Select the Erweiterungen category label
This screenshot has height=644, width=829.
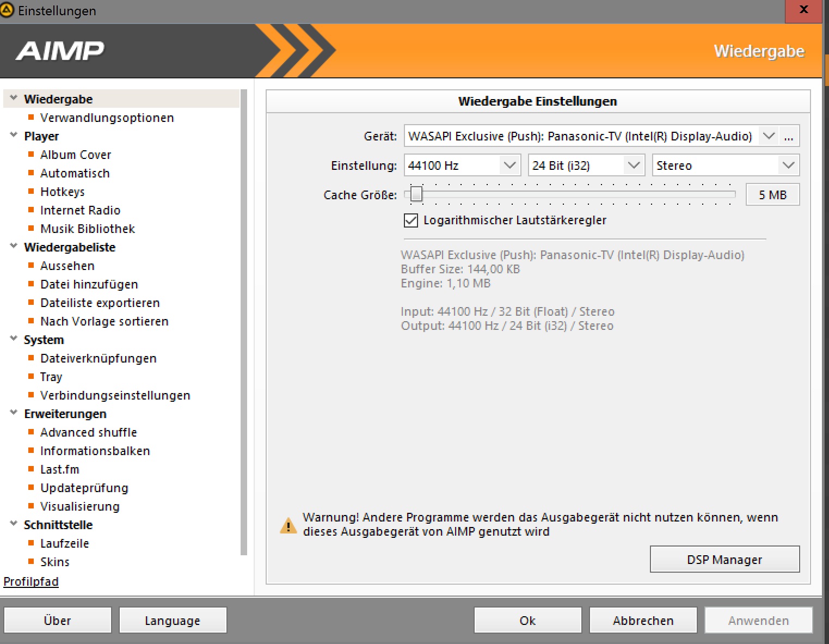click(x=65, y=414)
